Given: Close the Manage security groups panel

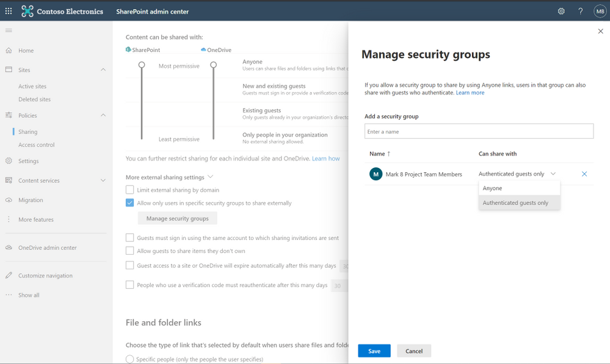Looking at the screenshot, I should [600, 31].
